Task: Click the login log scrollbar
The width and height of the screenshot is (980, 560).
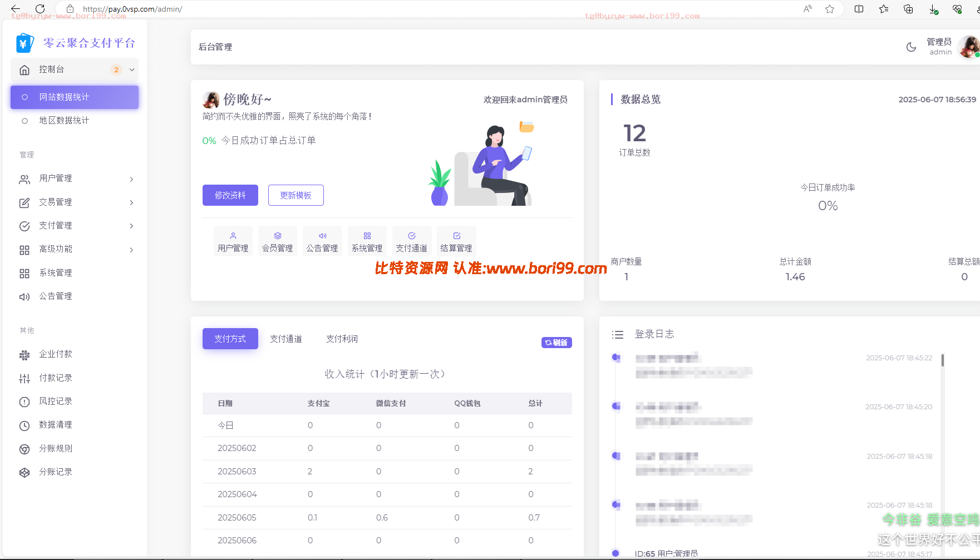Action: click(942, 360)
